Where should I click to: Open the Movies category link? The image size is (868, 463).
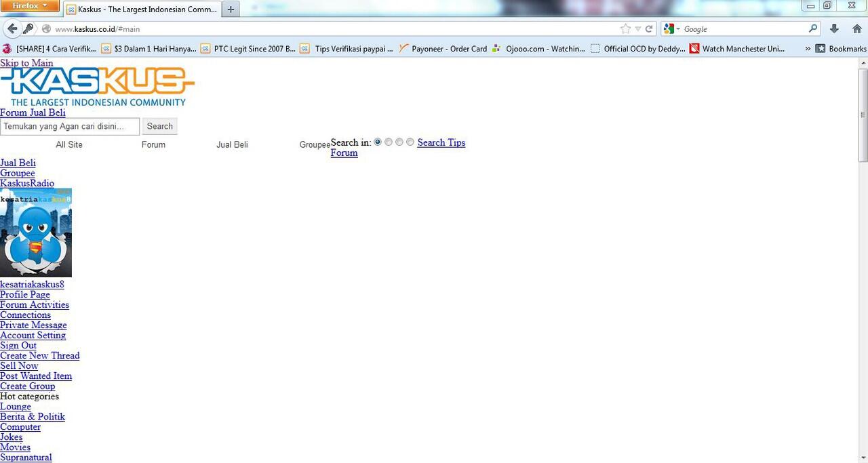tap(15, 447)
